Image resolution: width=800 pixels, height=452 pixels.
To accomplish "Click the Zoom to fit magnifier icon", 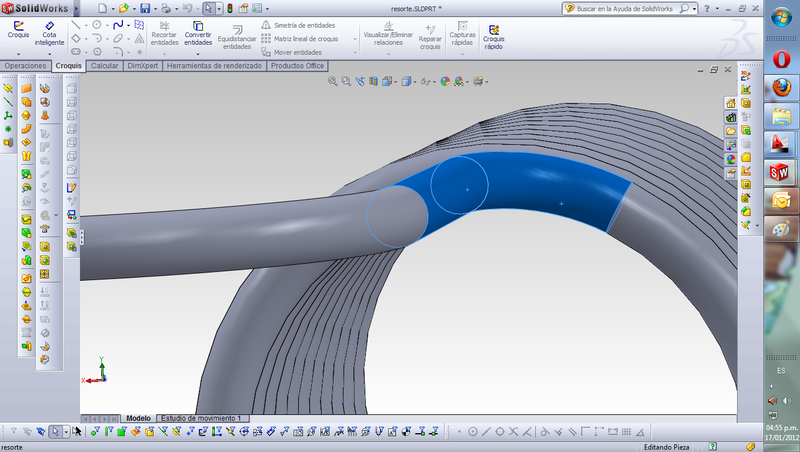I will coord(333,81).
